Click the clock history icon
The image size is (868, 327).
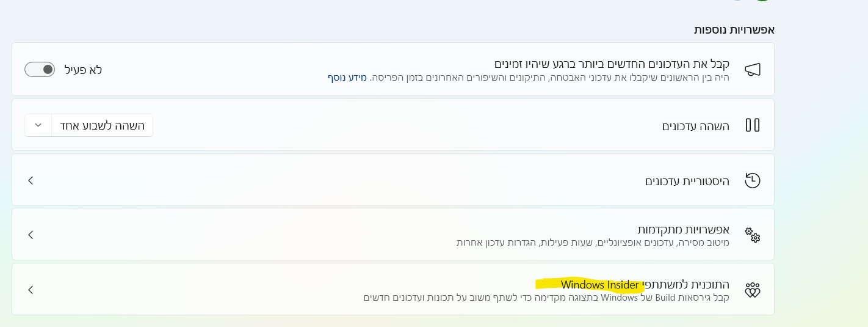[753, 180]
